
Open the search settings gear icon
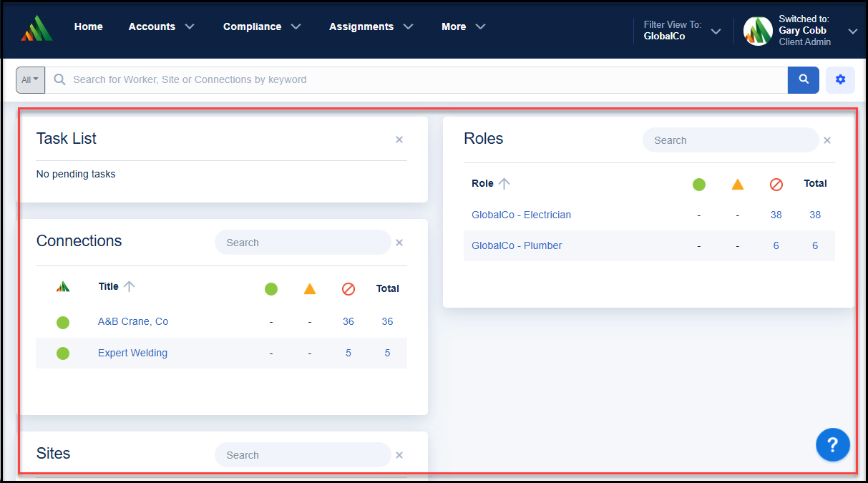point(840,79)
